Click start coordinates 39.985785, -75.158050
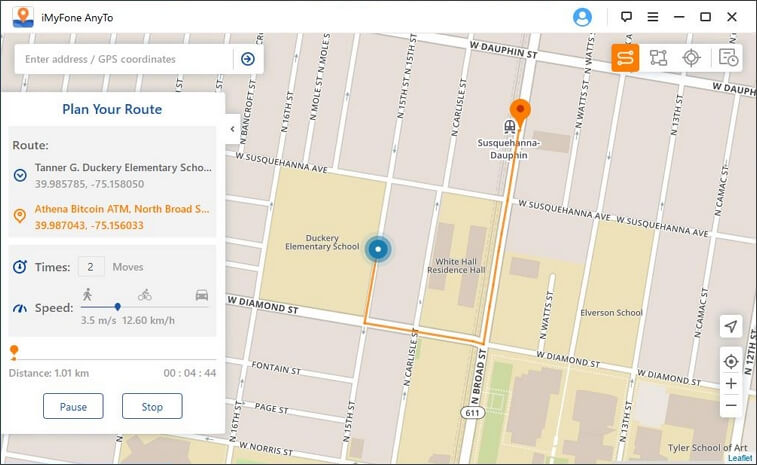Screen dimensions: 757x465 (x=89, y=184)
